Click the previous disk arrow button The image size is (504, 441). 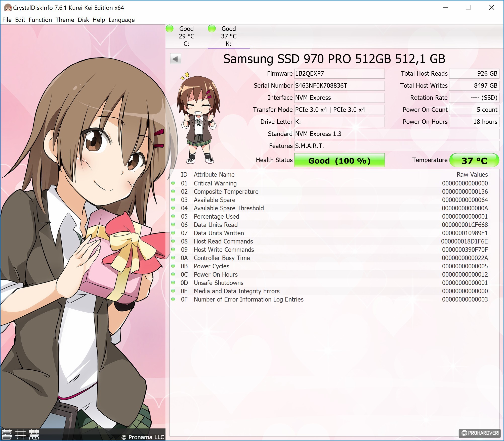point(176,59)
